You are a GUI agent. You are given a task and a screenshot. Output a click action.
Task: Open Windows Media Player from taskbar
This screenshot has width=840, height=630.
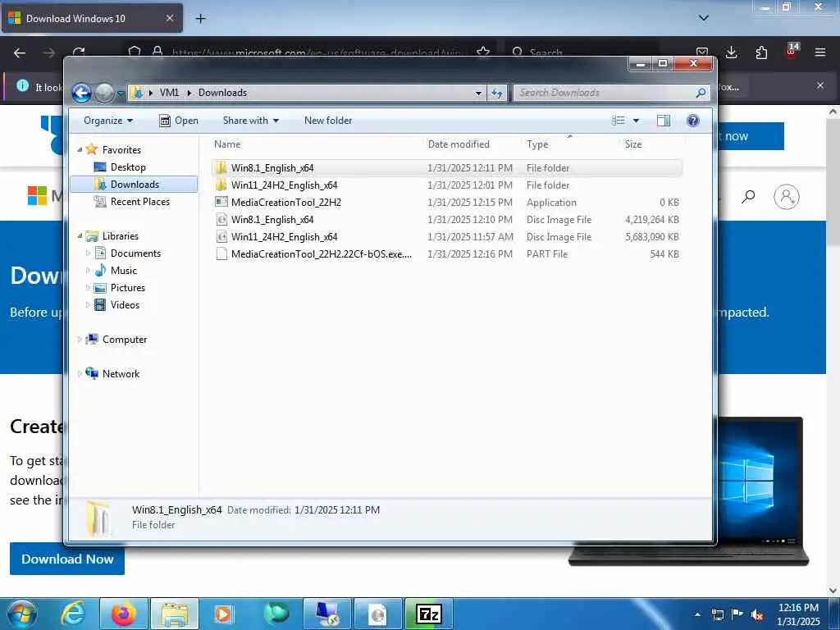224,614
